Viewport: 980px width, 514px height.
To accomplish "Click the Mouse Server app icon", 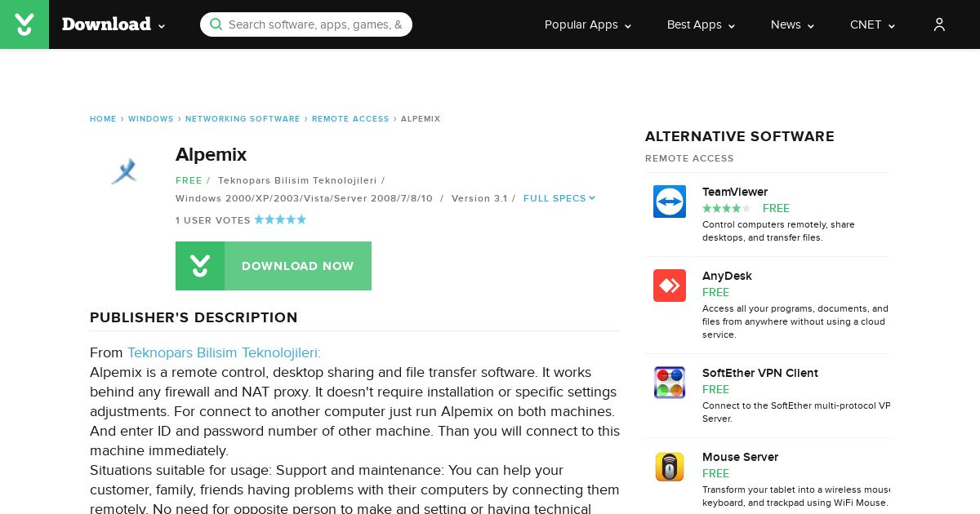I will coord(670,467).
